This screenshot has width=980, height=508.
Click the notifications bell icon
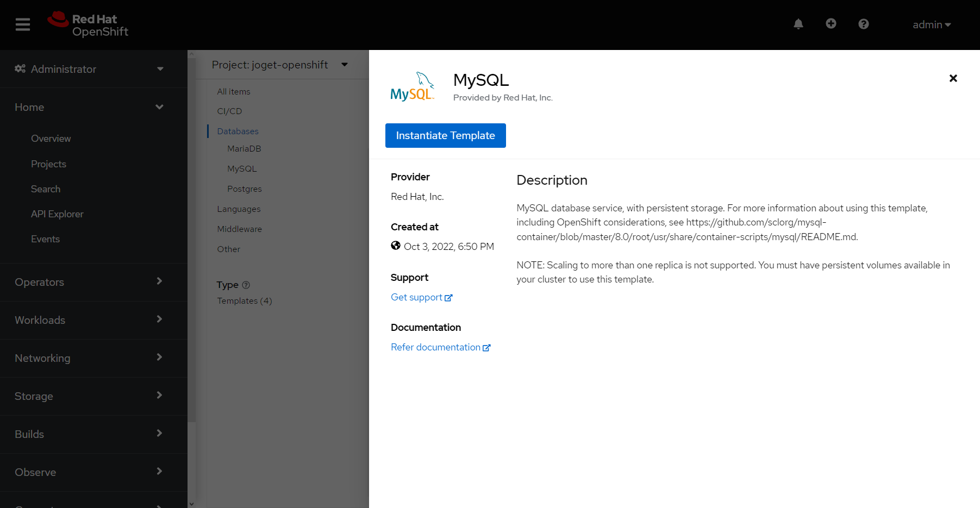pos(798,24)
